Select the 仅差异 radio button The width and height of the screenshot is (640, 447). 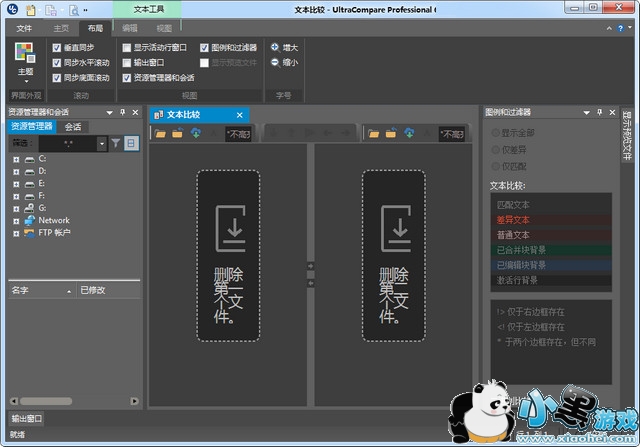coord(495,149)
